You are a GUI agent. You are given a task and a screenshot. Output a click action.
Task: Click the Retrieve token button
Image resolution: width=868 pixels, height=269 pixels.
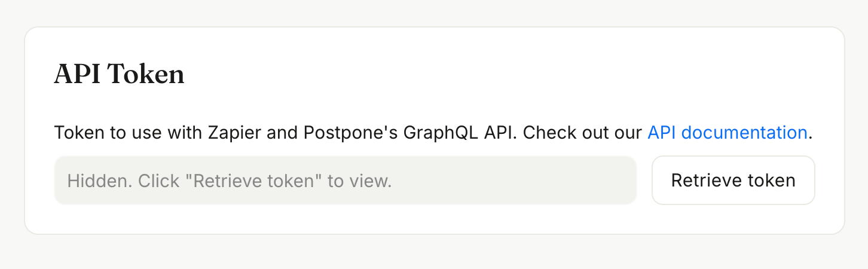pyautogui.click(x=733, y=181)
